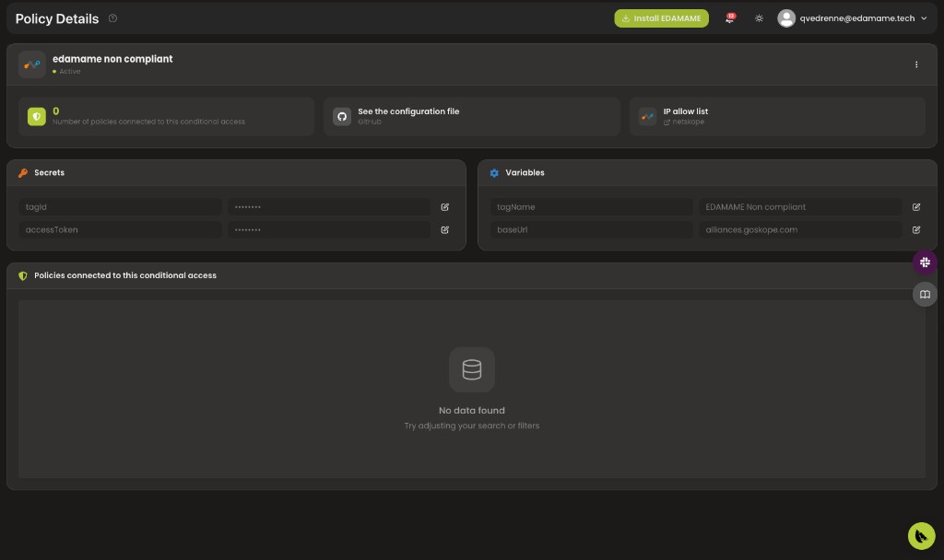Click the EDAMAME Non compliant value field
Screen dimensions: 944x560
[800, 207]
